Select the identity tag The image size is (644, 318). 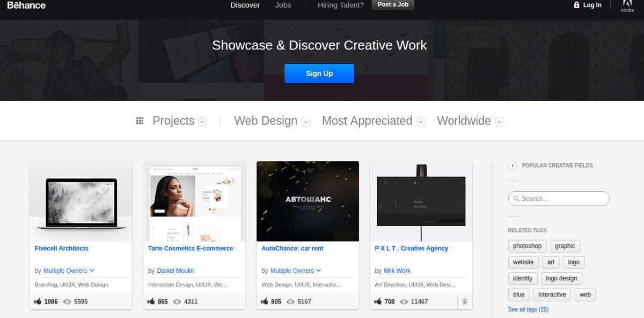[523, 278]
